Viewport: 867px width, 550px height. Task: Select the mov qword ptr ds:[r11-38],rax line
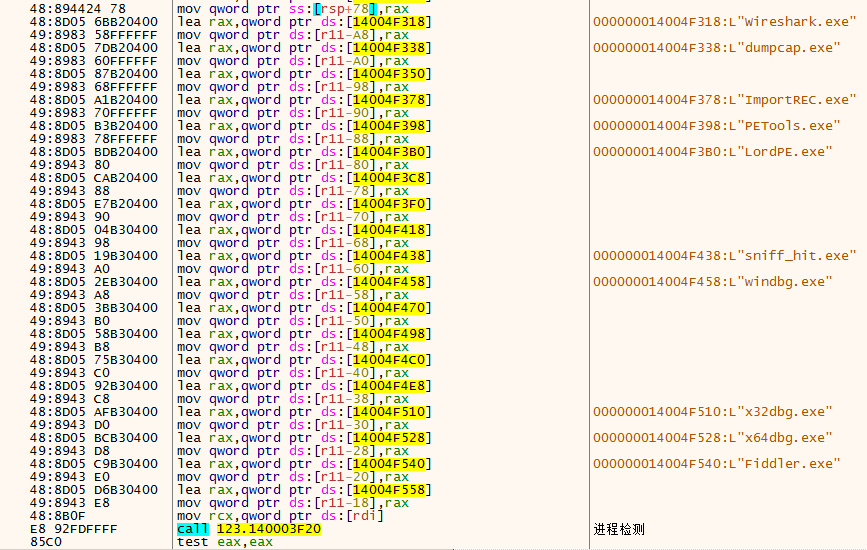coord(293,399)
